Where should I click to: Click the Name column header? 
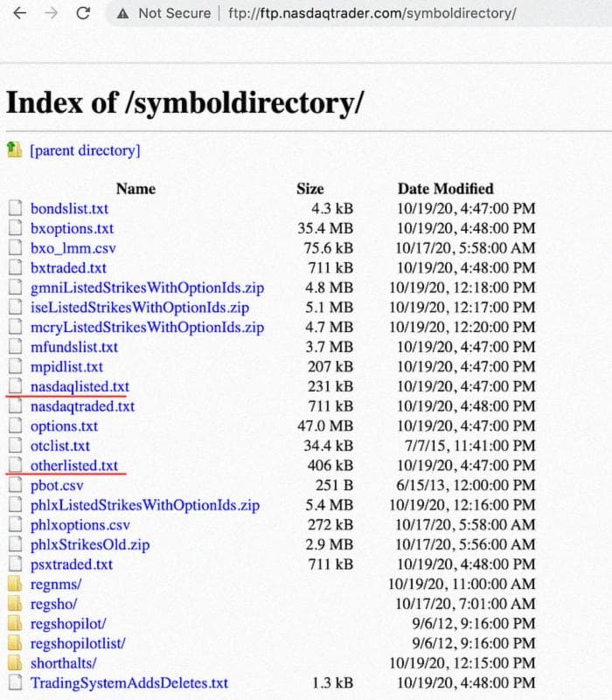pos(136,189)
